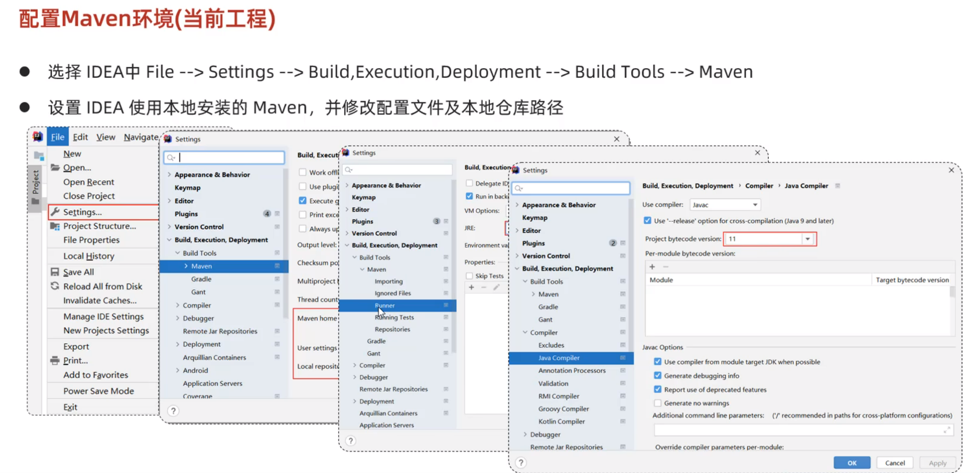Click the project-level marker icon on Java Compiler row
Screen dimensions: 980x473
pos(623,358)
